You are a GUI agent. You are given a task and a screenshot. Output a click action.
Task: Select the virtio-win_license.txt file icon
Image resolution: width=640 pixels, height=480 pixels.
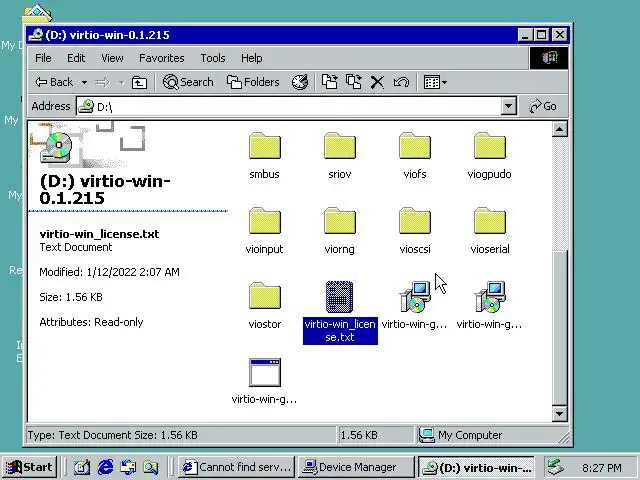coord(340,297)
